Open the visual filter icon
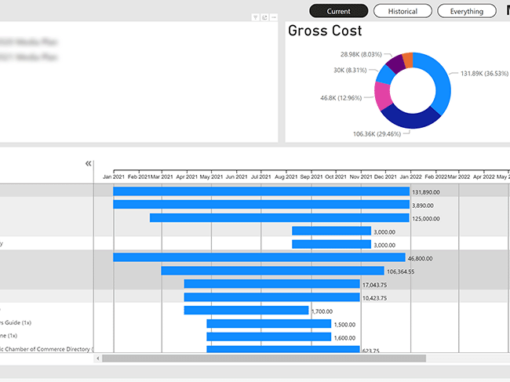This screenshot has height=382, width=510. coord(255,17)
